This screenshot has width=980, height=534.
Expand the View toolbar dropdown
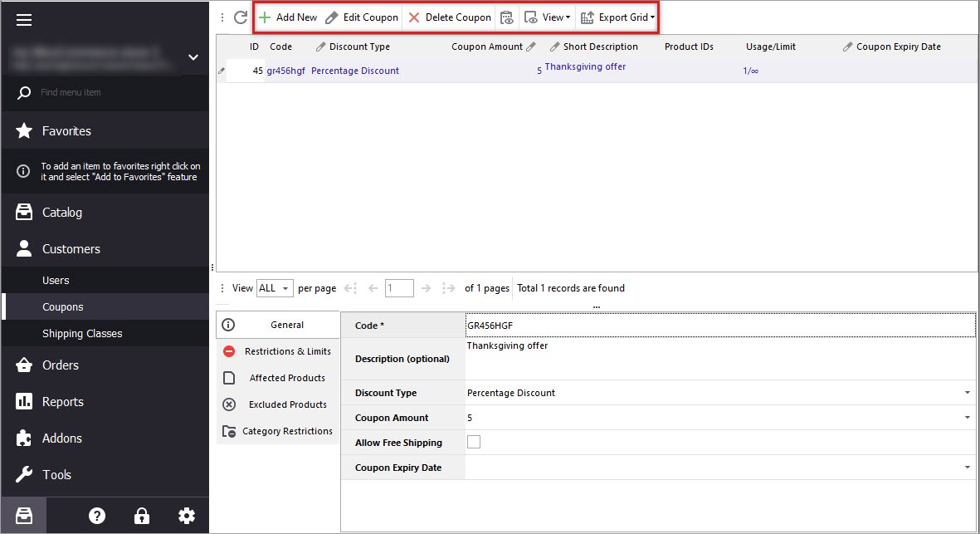pos(548,17)
